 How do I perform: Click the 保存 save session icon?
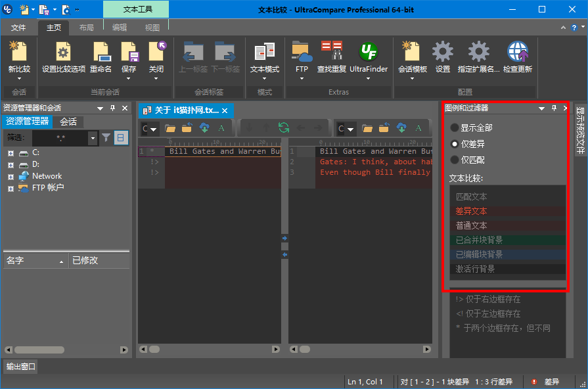click(129, 52)
